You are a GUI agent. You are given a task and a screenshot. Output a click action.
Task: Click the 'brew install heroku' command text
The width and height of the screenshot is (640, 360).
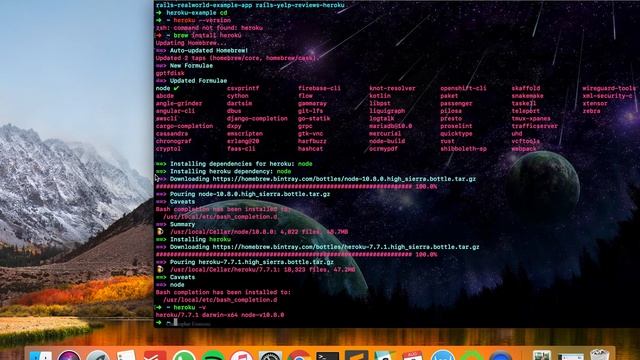click(207, 36)
